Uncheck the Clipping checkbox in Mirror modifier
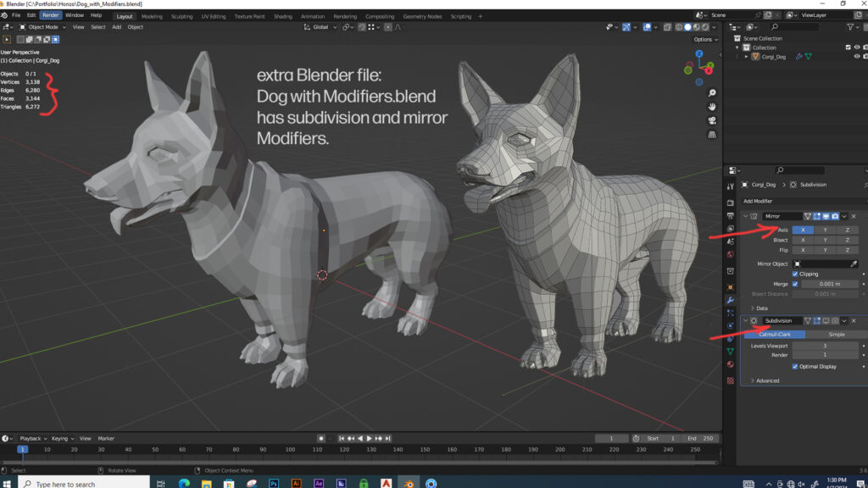The width and height of the screenshot is (868, 488). click(795, 274)
